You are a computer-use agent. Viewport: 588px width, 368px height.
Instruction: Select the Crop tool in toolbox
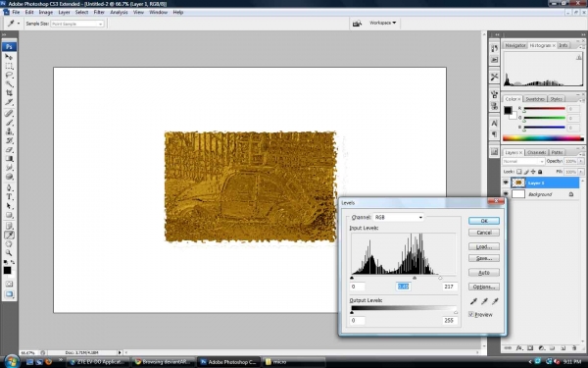9,93
